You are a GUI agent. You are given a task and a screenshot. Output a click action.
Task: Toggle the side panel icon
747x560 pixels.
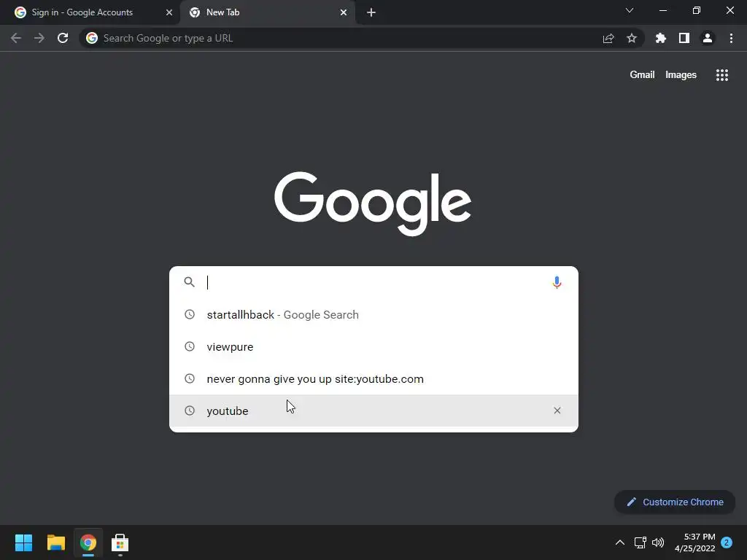[684, 38]
